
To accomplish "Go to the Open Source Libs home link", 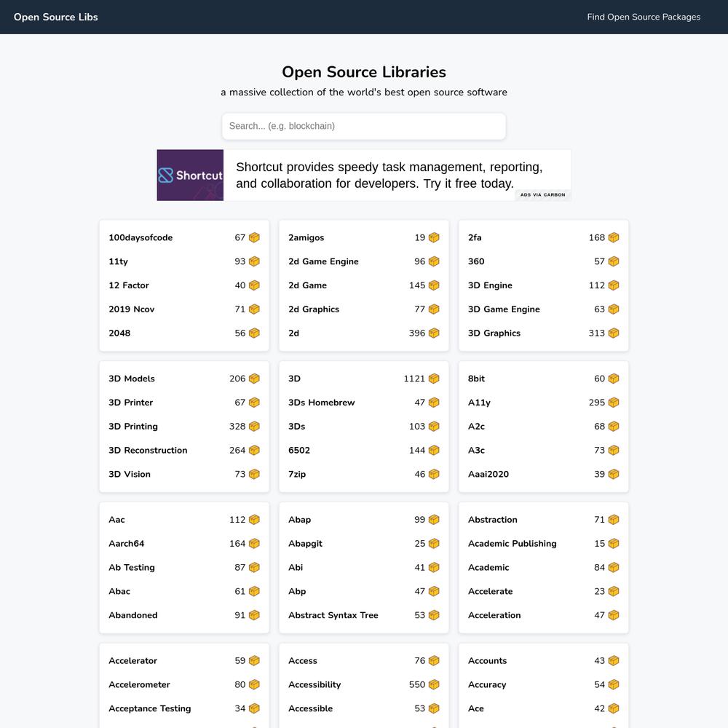I will 56,17.
